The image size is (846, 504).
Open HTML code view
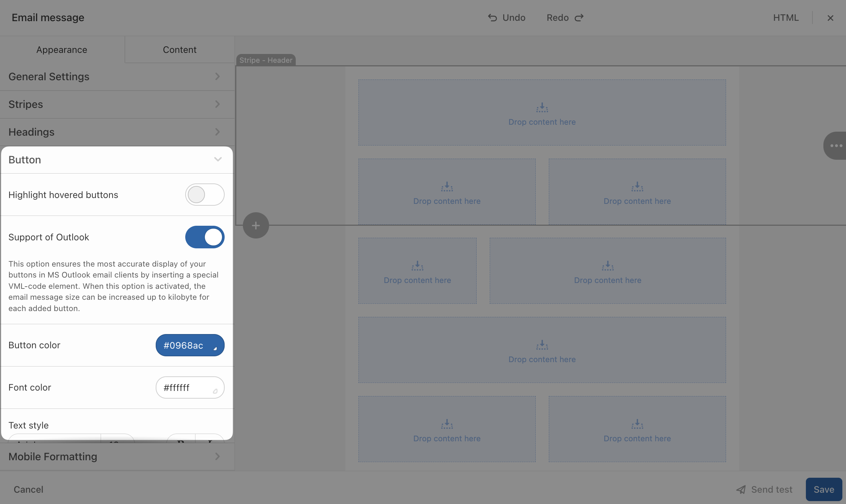pyautogui.click(x=786, y=18)
